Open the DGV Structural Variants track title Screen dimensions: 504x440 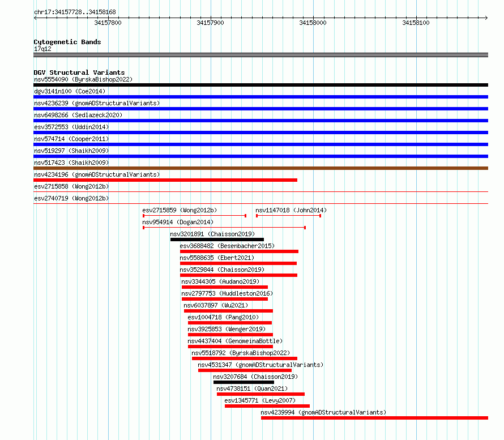pos(79,72)
